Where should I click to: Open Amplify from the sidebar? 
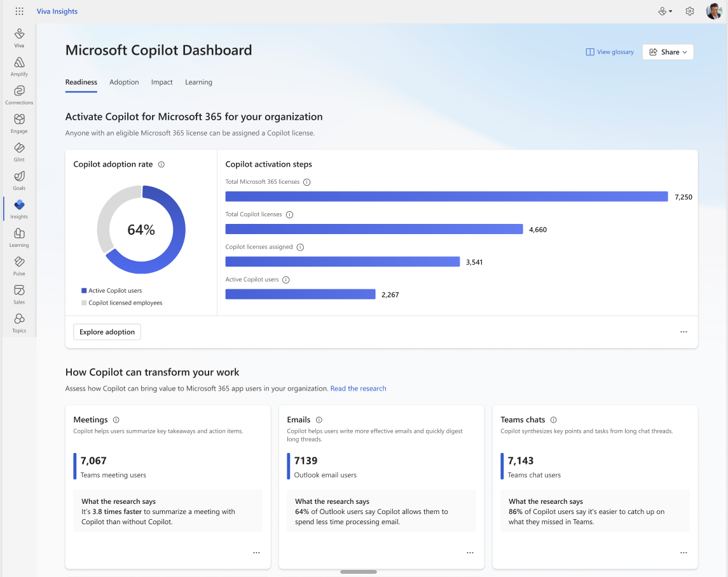[19, 67]
